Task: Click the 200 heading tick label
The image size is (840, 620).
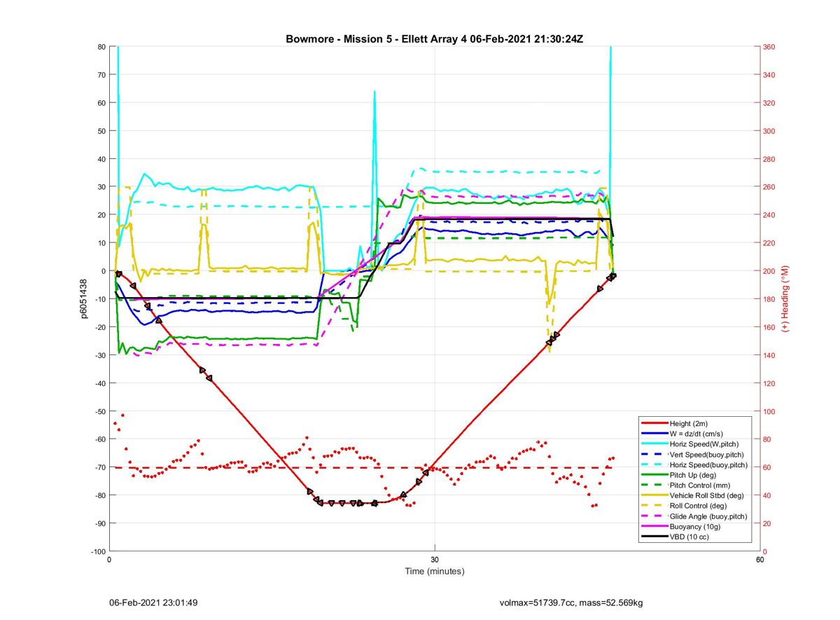Action: [x=770, y=271]
